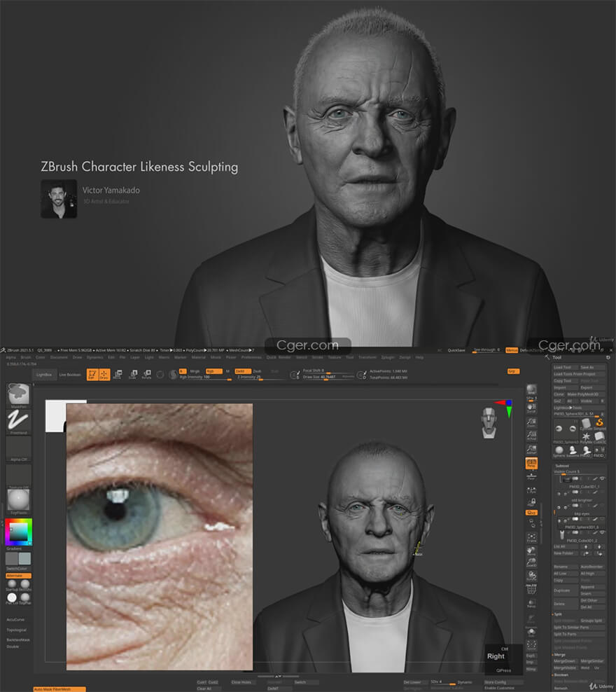Toggle the Persp perspective button
The image size is (616, 692).
(531, 463)
